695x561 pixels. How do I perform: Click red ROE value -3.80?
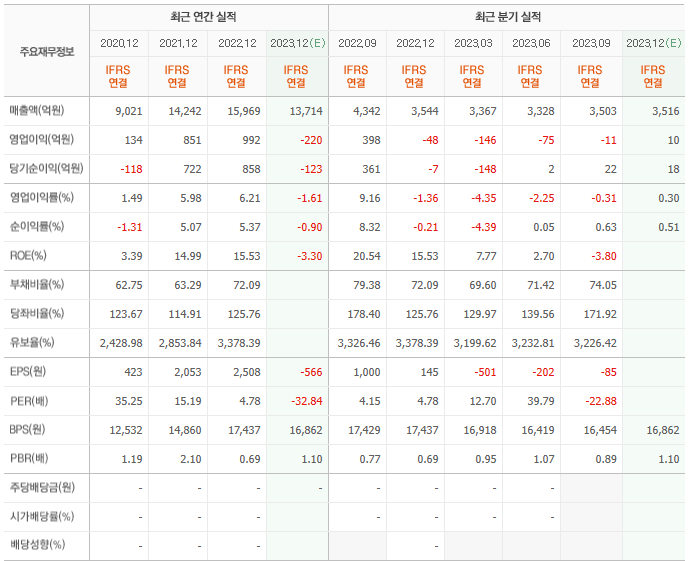coord(604,256)
